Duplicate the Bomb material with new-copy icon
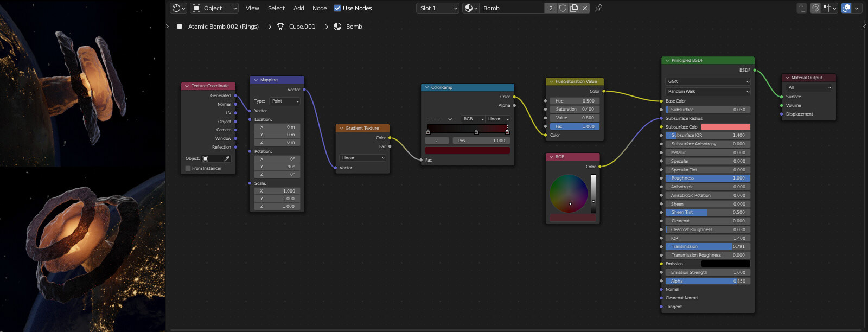868x332 pixels. 573,8
